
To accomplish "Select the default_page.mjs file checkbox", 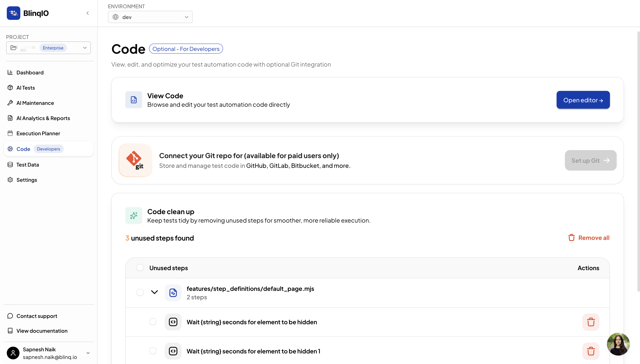I will click(140, 292).
